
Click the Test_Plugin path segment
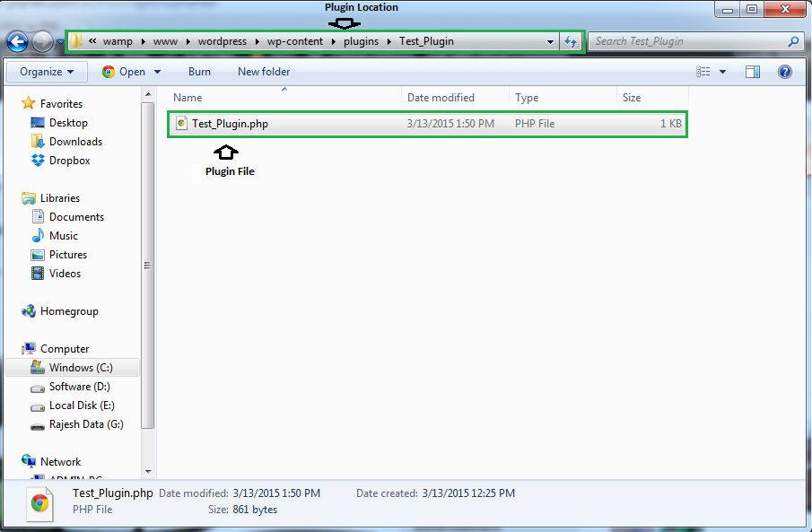pyautogui.click(x=426, y=41)
